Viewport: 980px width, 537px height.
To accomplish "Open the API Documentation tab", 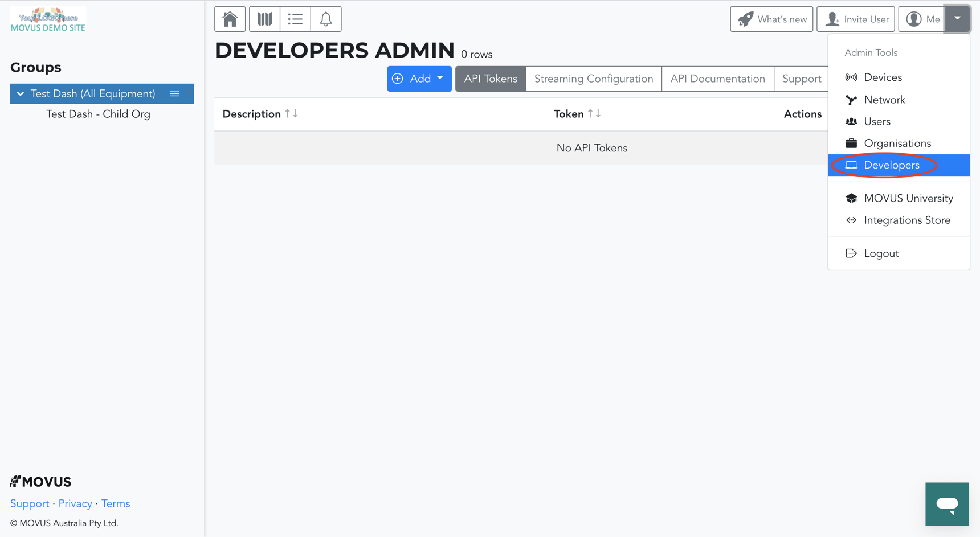I will (717, 79).
